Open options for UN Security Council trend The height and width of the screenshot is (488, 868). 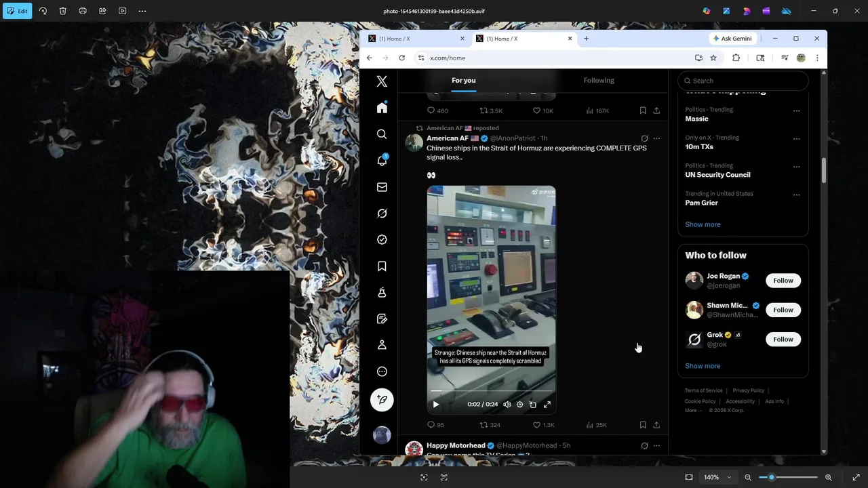(796, 166)
